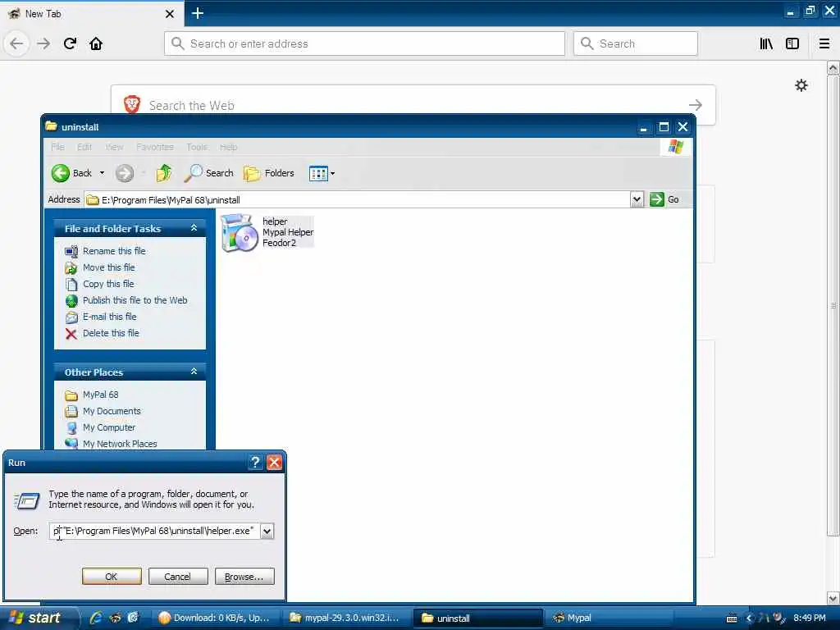This screenshot has height=630, width=840.
Task: Click Copy this file
Action: pos(108,284)
